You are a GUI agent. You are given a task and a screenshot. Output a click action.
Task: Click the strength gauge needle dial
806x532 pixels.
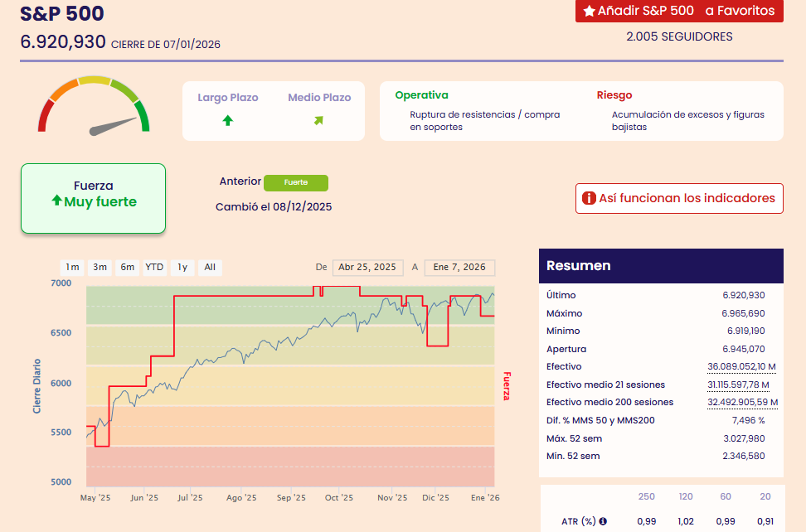[94, 107]
